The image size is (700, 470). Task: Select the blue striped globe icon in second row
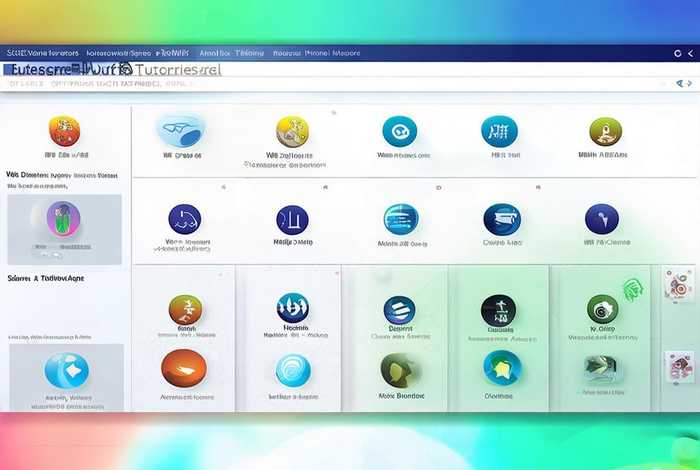400,219
